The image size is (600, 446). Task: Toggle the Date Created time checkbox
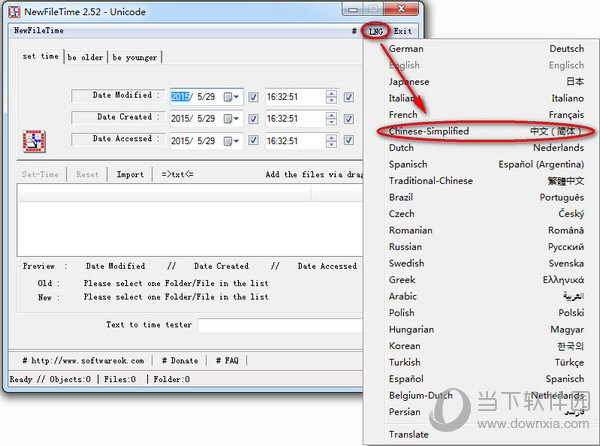(x=349, y=119)
